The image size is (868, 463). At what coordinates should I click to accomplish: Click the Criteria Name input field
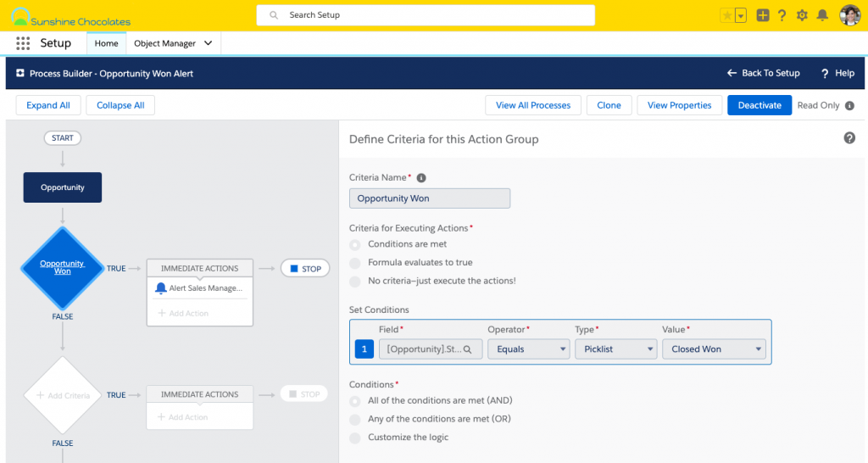[430, 198]
